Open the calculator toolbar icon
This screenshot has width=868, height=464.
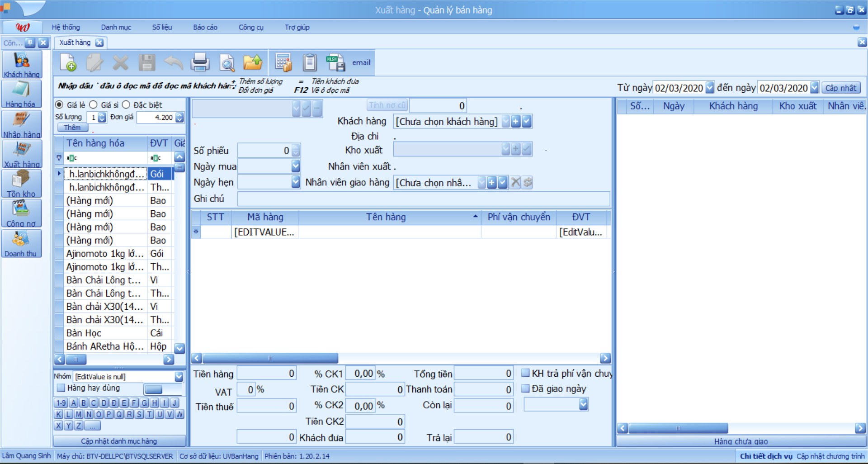click(283, 62)
